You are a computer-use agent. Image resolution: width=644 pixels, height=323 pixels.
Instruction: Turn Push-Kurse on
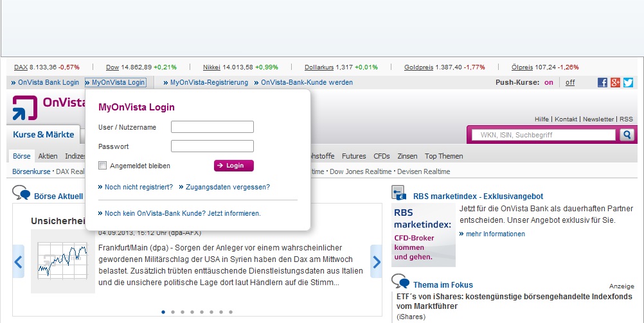[549, 82]
